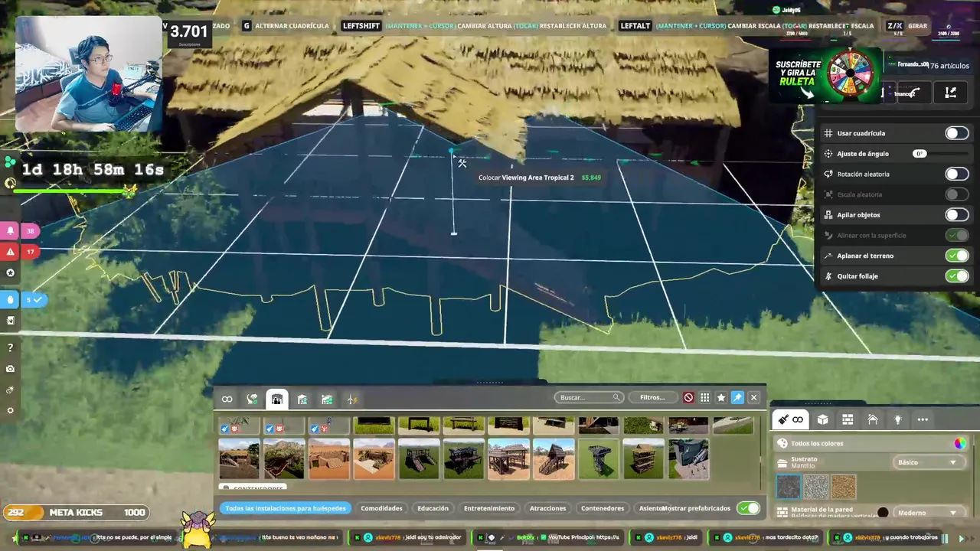Click the red clear-filters icon
The image size is (980, 551).
click(x=688, y=397)
